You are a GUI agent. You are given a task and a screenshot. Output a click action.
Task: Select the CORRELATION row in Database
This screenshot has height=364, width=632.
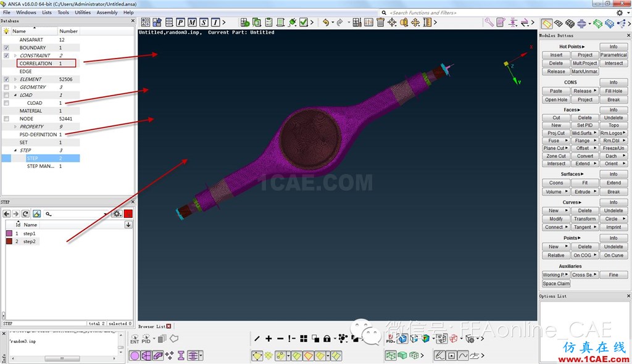(40, 64)
